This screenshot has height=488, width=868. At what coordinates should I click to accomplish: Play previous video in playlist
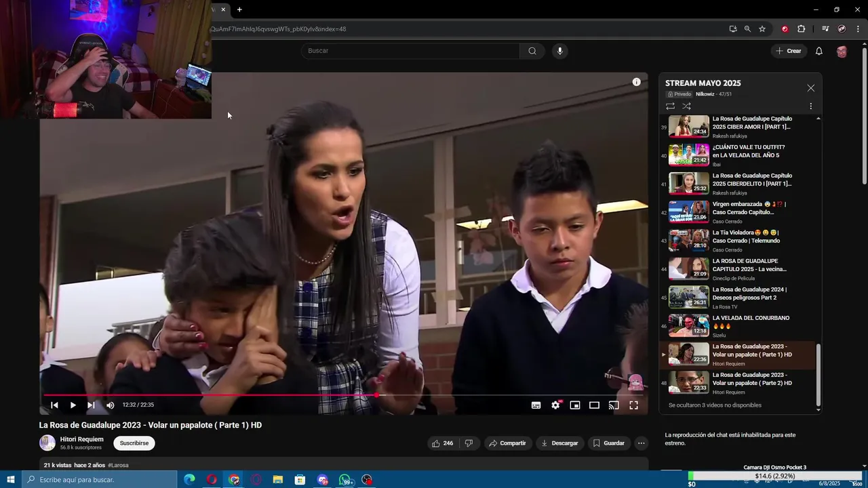(x=54, y=405)
